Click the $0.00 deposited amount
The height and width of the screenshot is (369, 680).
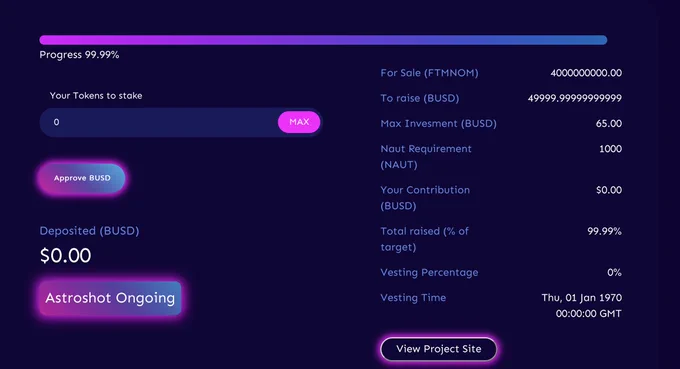click(65, 255)
